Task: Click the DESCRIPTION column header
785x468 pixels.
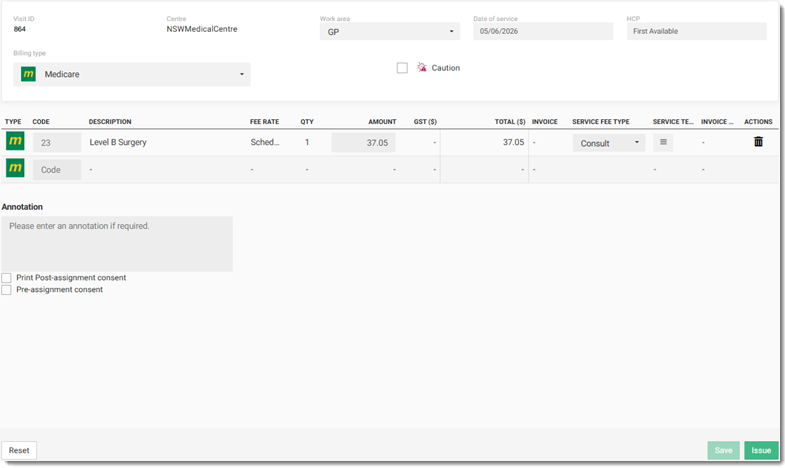Action: pyautogui.click(x=110, y=122)
